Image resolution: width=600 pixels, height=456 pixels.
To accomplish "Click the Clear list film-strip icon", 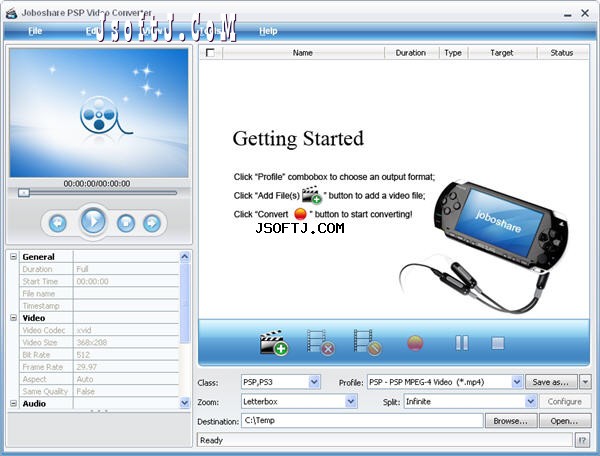I will 368,342.
